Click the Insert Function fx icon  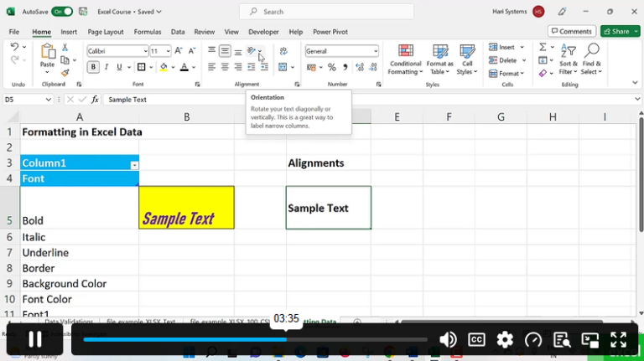click(x=95, y=100)
